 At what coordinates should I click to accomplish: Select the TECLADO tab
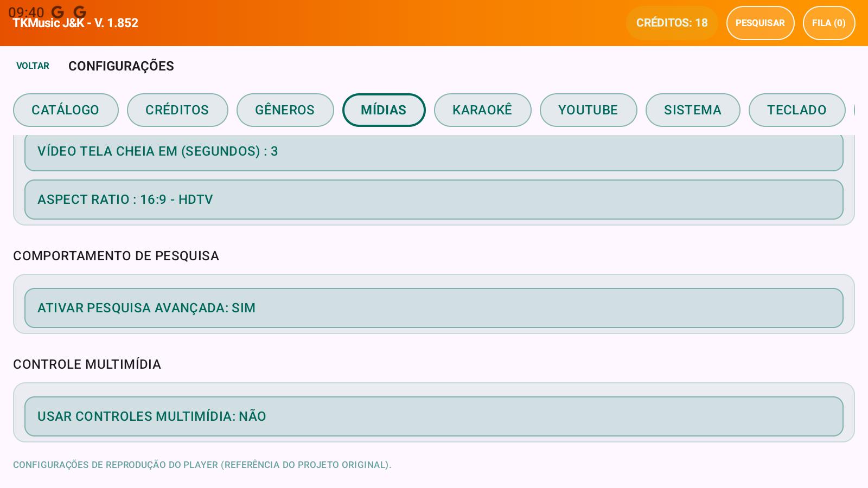[x=797, y=110]
